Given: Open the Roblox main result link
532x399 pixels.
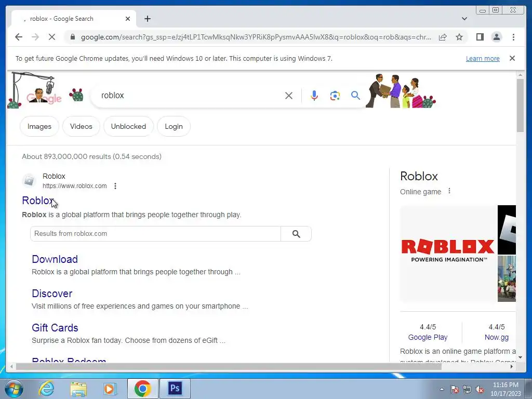Looking at the screenshot, I should [38, 201].
